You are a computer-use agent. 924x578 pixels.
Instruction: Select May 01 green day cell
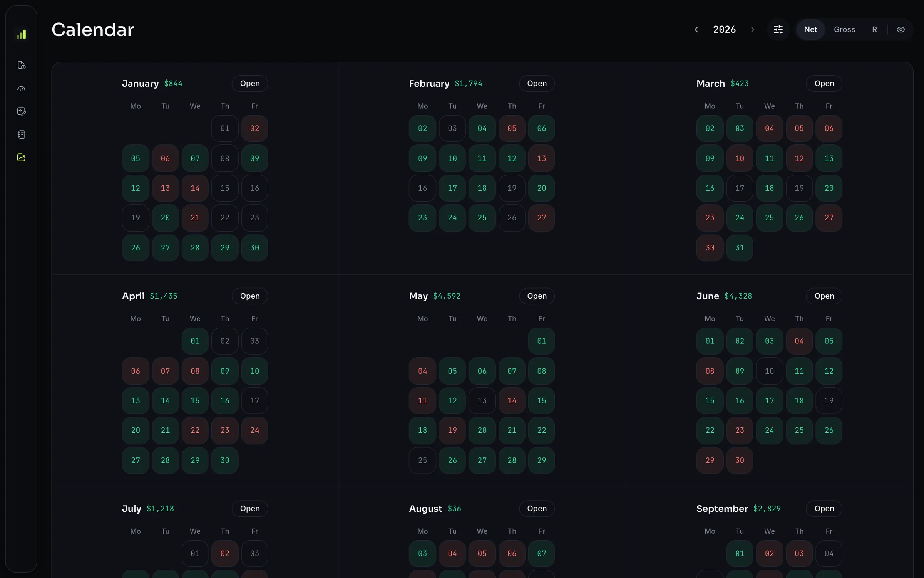coord(541,341)
